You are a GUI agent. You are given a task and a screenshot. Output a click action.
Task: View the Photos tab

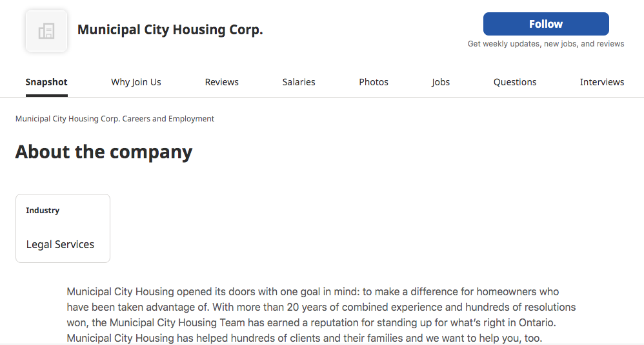click(x=374, y=82)
